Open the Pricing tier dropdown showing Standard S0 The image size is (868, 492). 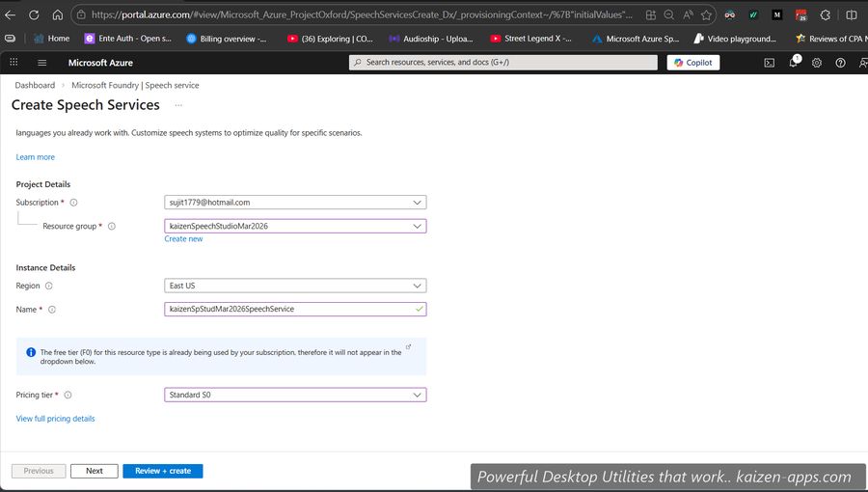pos(295,396)
